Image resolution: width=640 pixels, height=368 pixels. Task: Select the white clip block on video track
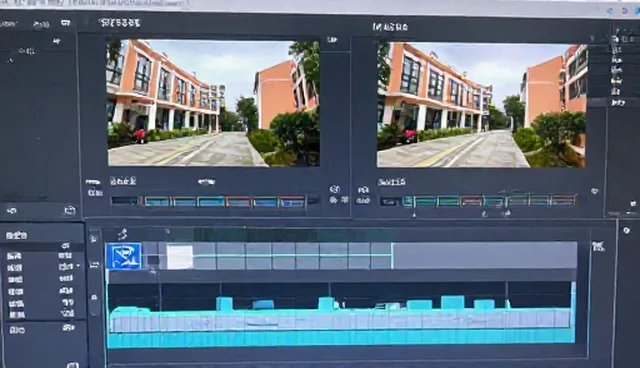(179, 257)
